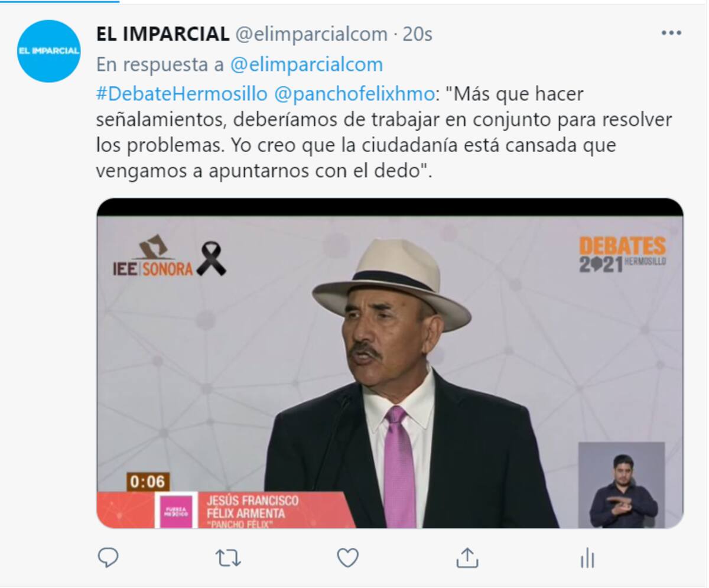Retweet this post using the arrows icon
The height and width of the screenshot is (588, 709).
click(x=228, y=557)
